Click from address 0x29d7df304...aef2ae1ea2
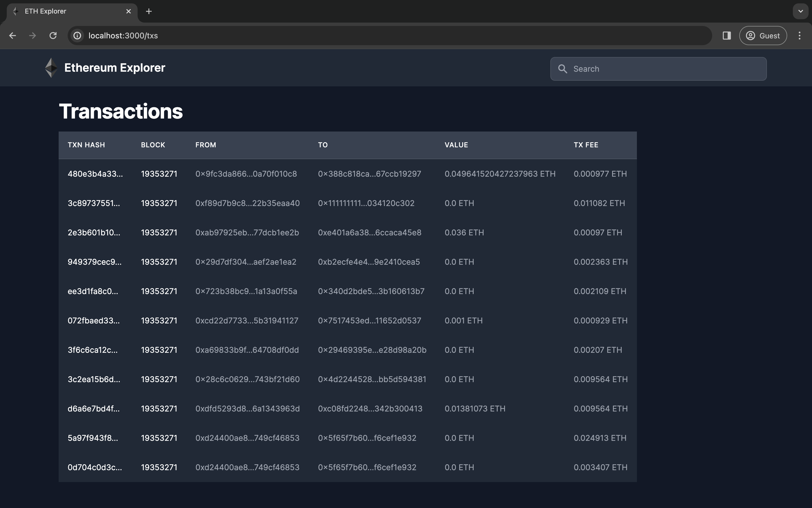812x508 pixels. [246, 262]
